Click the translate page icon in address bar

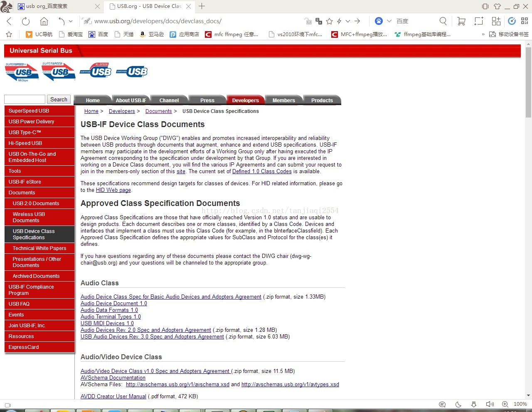(319, 21)
